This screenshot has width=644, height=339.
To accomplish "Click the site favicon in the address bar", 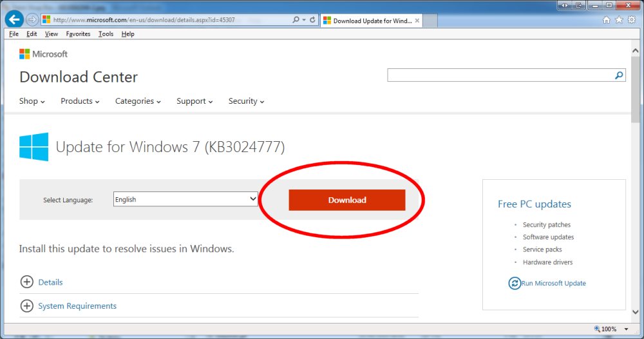I will (46, 20).
